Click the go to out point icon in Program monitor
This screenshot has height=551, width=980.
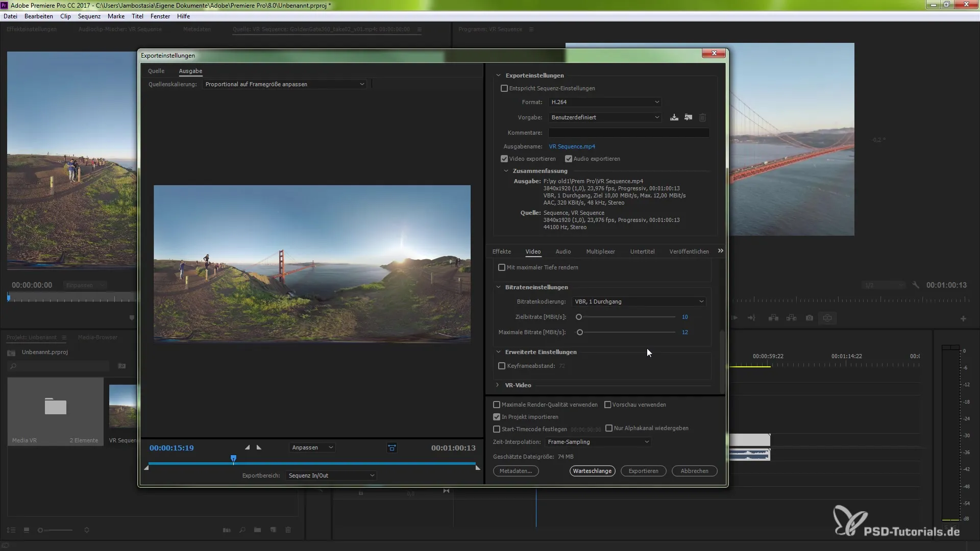(751, 318)
